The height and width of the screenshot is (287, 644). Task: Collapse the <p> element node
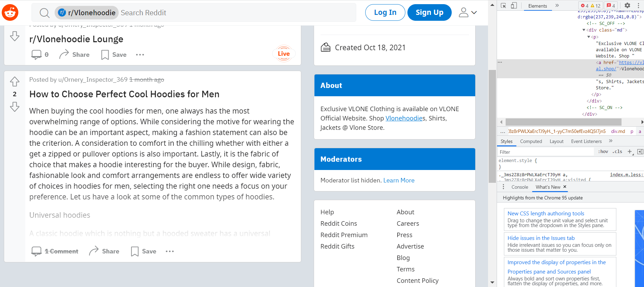(x=589, y=37)
